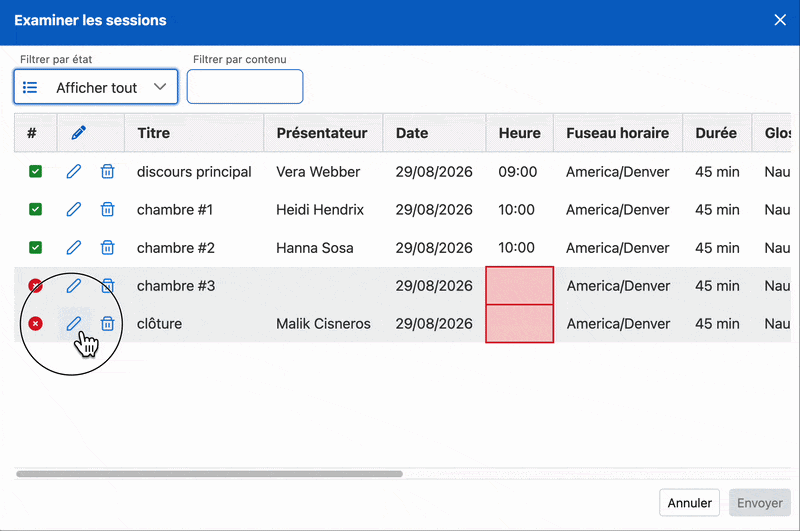
Task: Click the Envoyer button
Action: pos(760,503)
